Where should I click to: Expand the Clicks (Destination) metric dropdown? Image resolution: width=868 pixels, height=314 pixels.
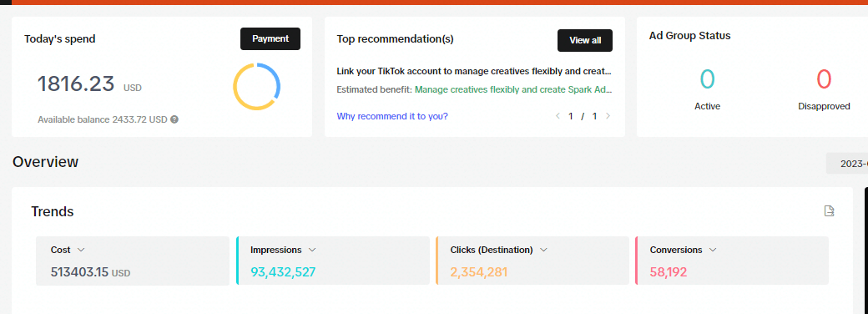543,250
